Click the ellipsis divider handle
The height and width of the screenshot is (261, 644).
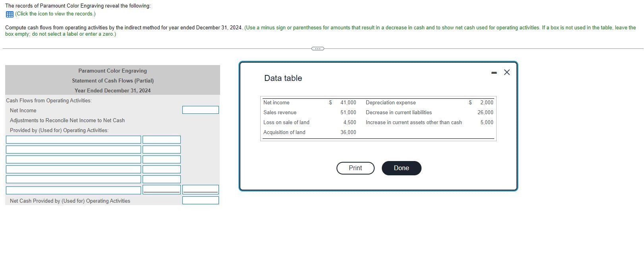point(317,48)
